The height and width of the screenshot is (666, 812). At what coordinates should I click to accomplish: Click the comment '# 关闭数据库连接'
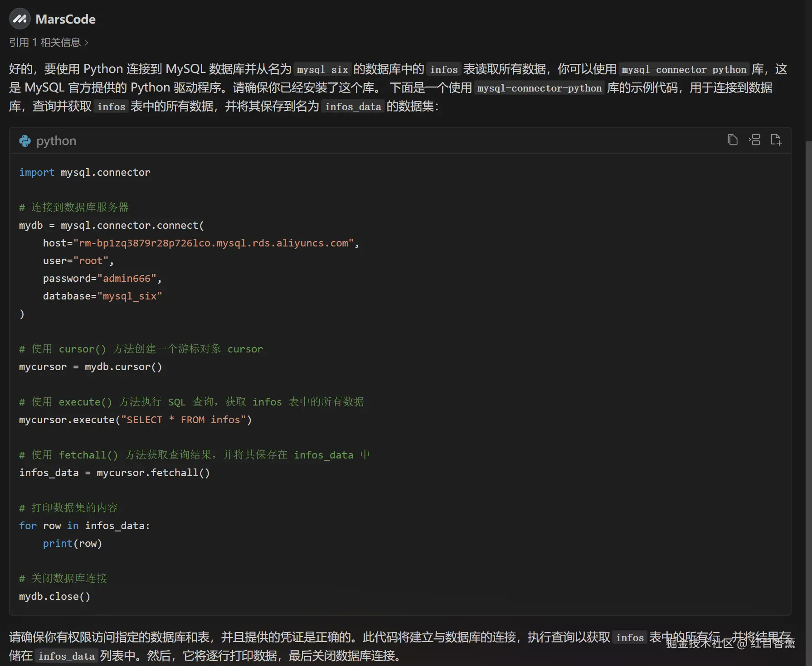[x=63, y=579]
